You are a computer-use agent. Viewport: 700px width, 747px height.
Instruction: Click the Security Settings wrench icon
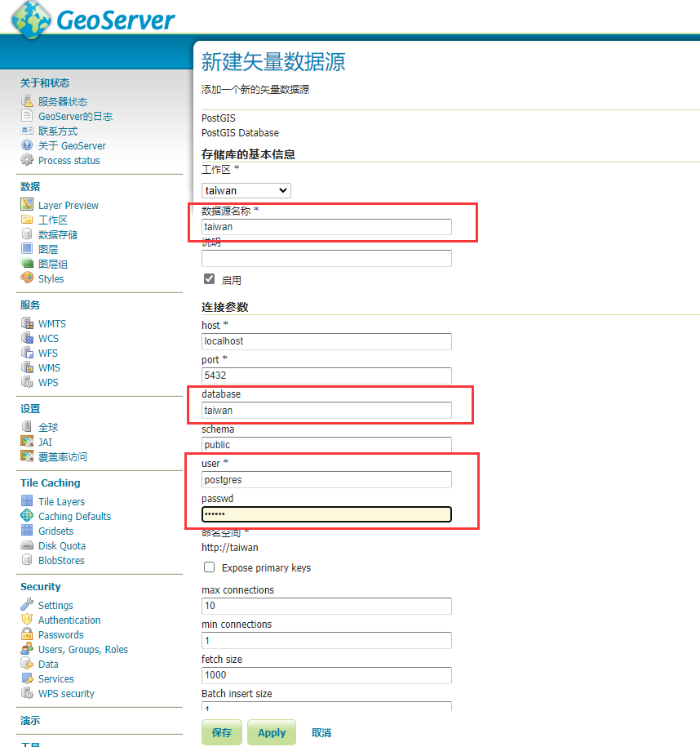27,605
